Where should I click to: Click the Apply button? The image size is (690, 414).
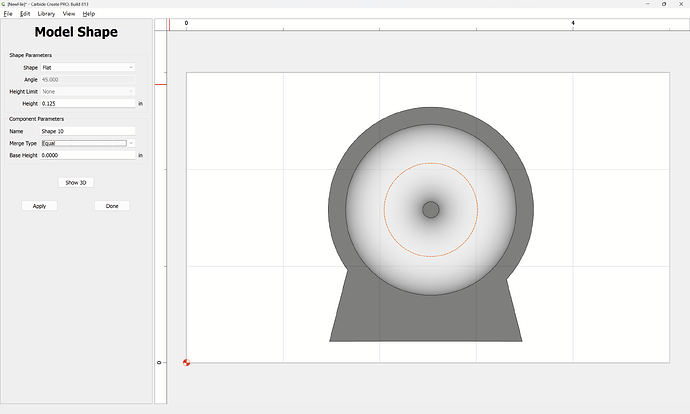[x=39, y=206]
